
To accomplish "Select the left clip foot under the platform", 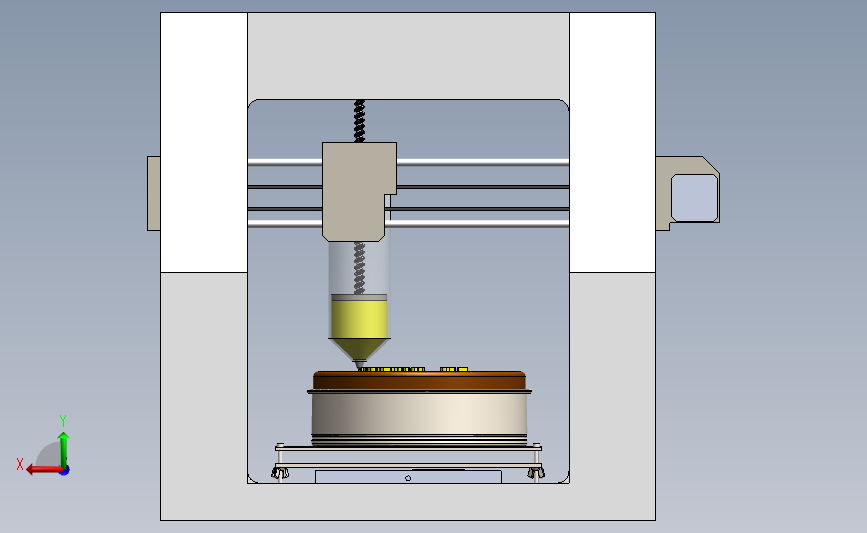I will click(x=280, y=473).
